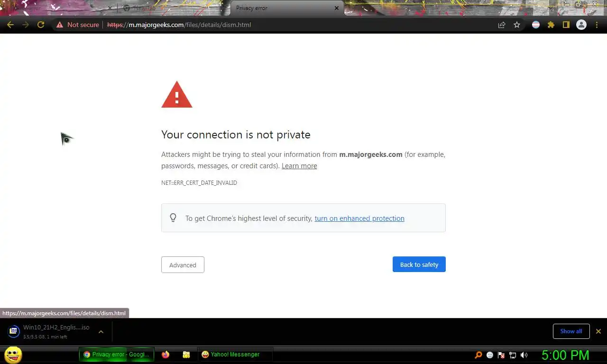Screen dimensions: 607x364
Task: Click the Back to safety button
Action: [419, 264]
